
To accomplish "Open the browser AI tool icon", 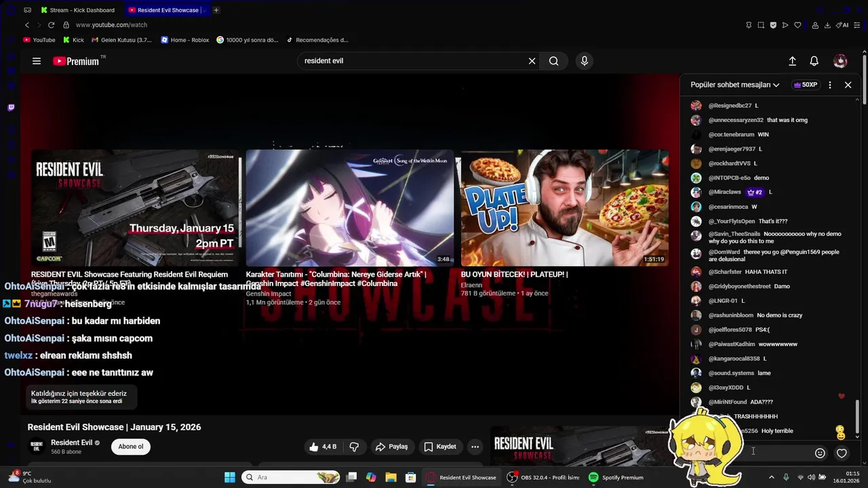I will pyautogui.click(x=843, y=25).
